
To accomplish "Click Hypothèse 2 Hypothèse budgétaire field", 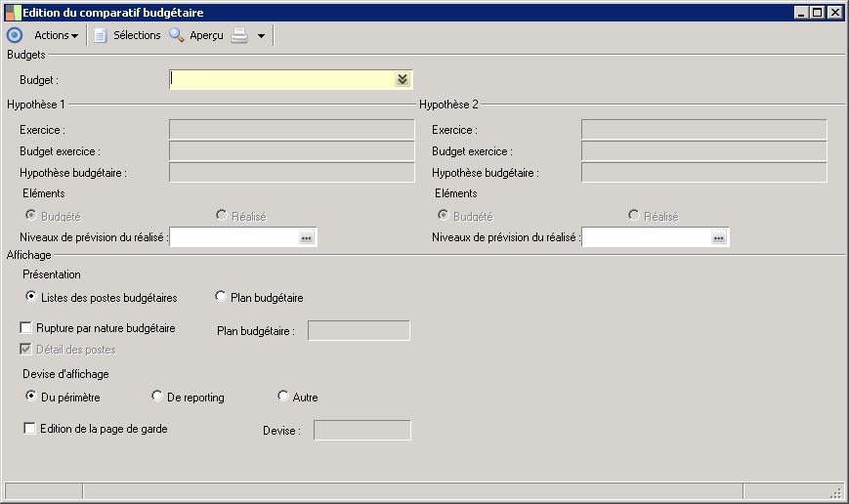I will point(703,173).
